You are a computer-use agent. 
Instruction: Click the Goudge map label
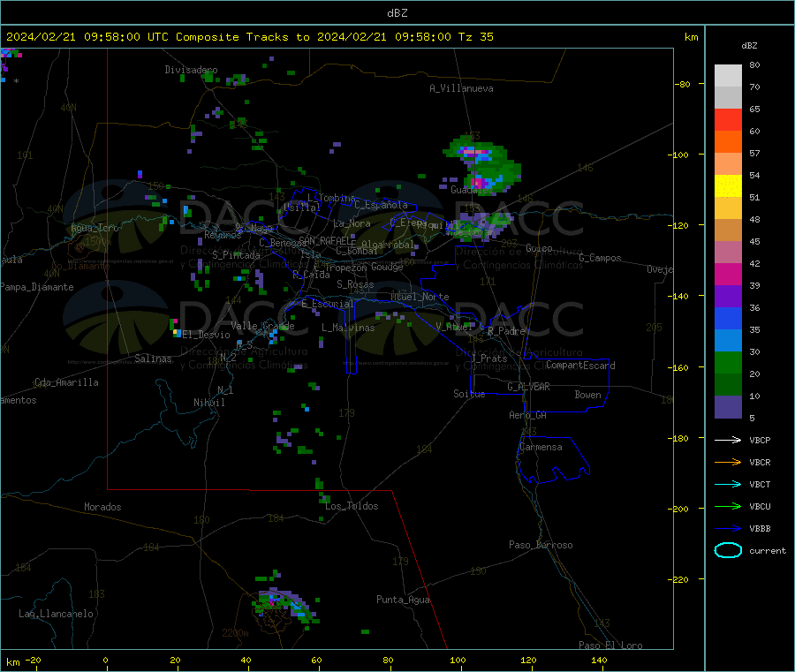[x=387, y=267]
